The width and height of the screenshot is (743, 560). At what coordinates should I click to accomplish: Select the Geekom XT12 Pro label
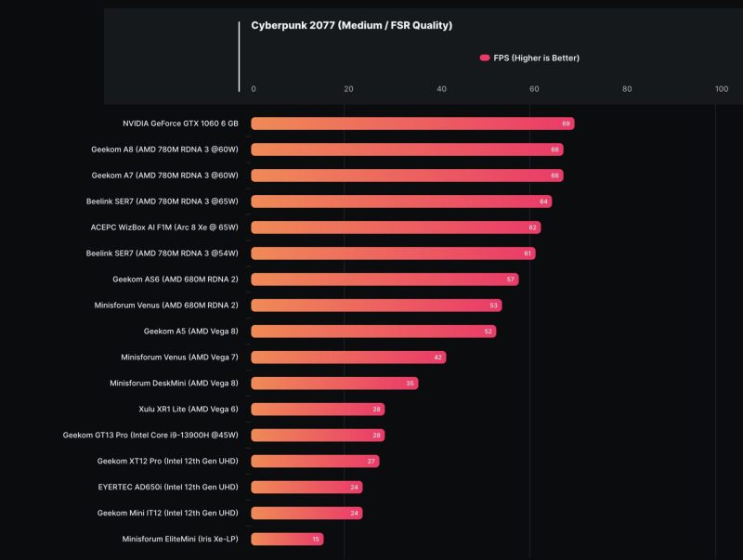coord(167,462)
